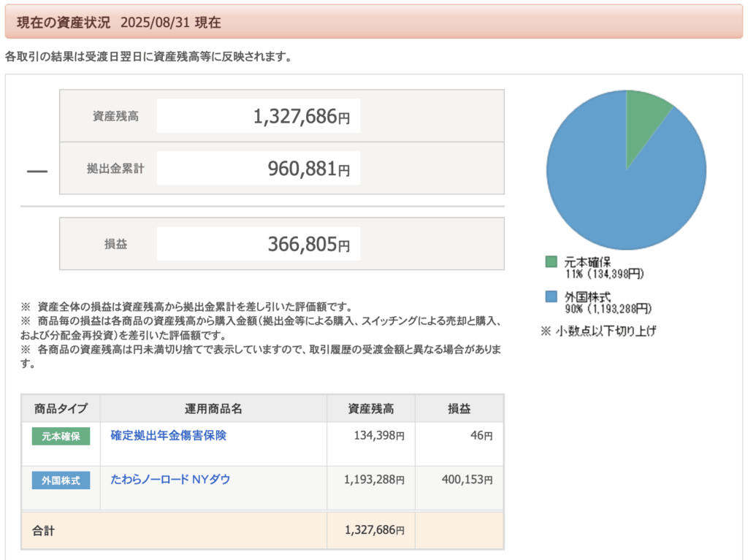Click the green 元本確保 legend square
This screenshot has width=748, height=560.
coord(552,261)
